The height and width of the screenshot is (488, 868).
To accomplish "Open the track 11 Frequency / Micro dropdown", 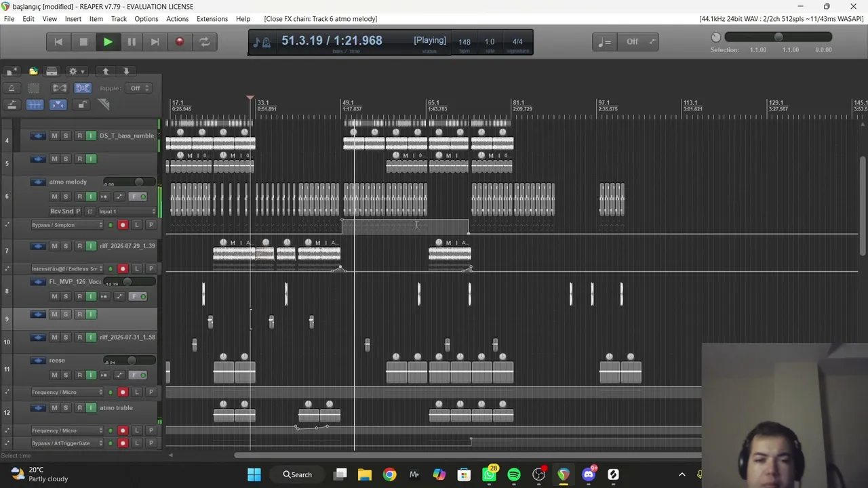I will pyautogui.click(x=67, y=392).
